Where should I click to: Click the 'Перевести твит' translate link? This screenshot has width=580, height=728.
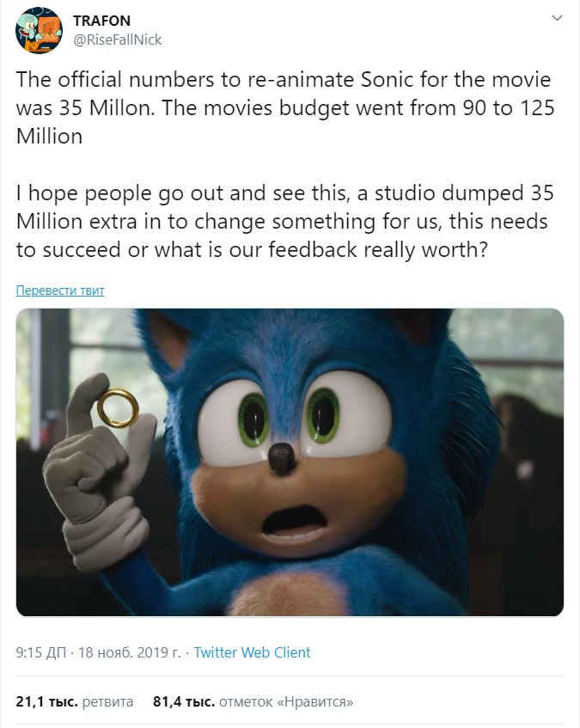point(60,291)
